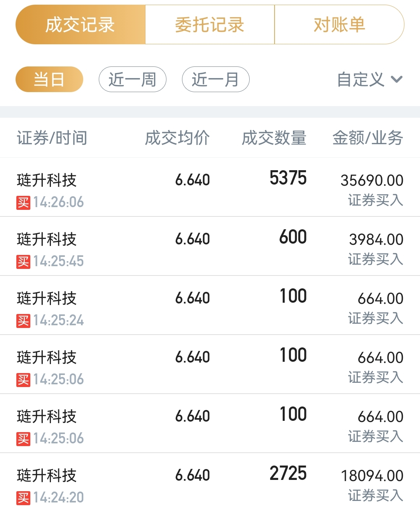Click the 证券/时间 column header
This screenshot has height=511, width=420.
pyautogui.click(x=52, y=138)
